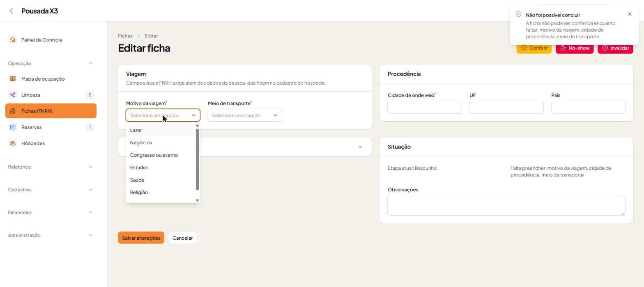Open the Meio de transporte dropdown
Screen dimensions: 644x287
pos(245,116)
